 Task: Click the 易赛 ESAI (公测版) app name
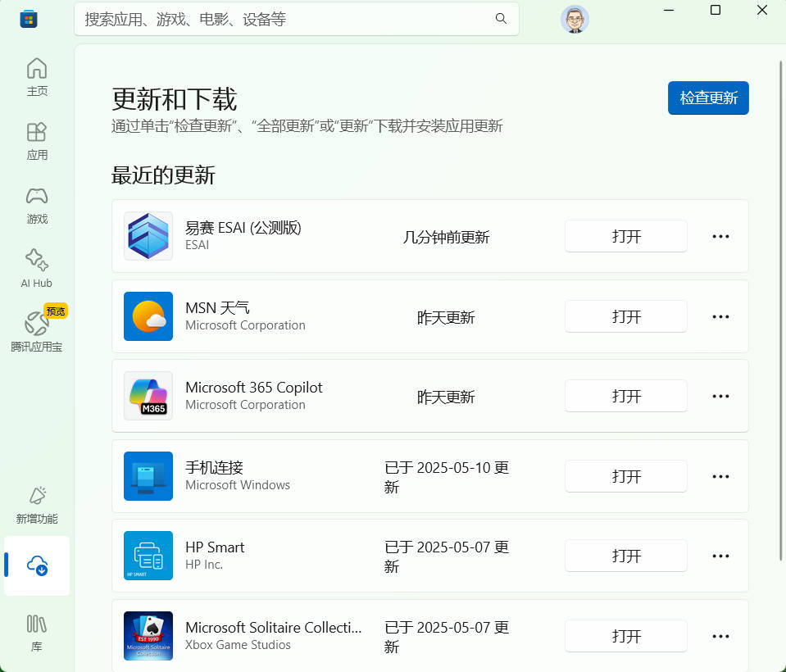[243, 228]
